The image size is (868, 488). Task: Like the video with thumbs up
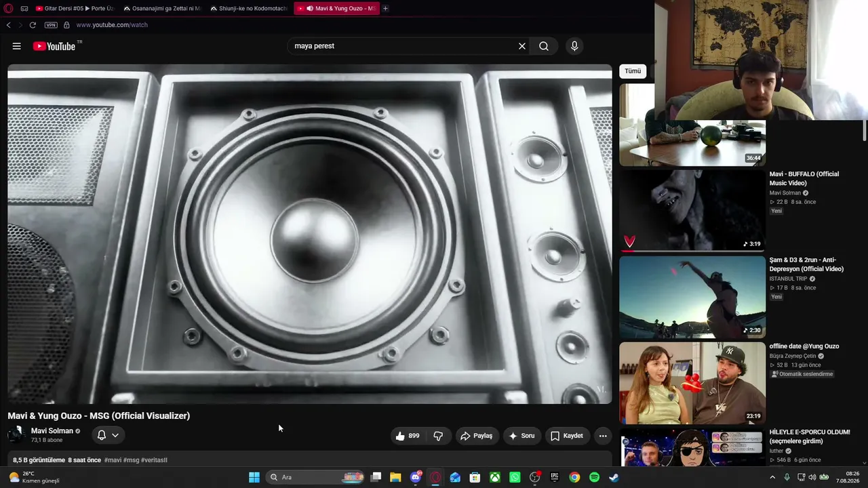coord(408,436)
